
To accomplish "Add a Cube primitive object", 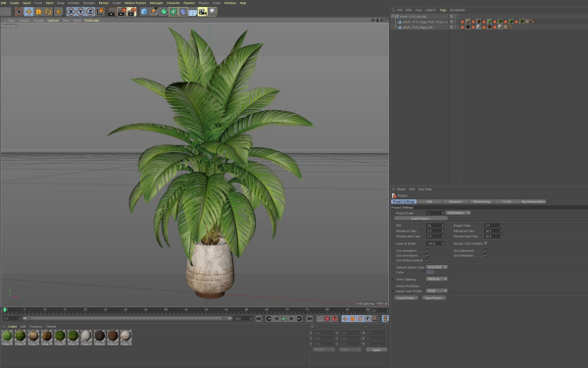I will pos(144,12).
